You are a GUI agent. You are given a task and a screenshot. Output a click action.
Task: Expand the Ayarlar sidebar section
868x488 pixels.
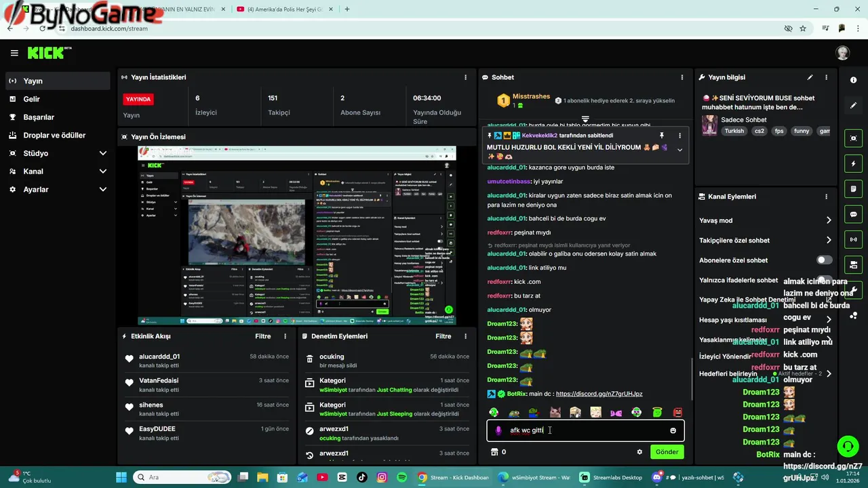coord(102,190)
